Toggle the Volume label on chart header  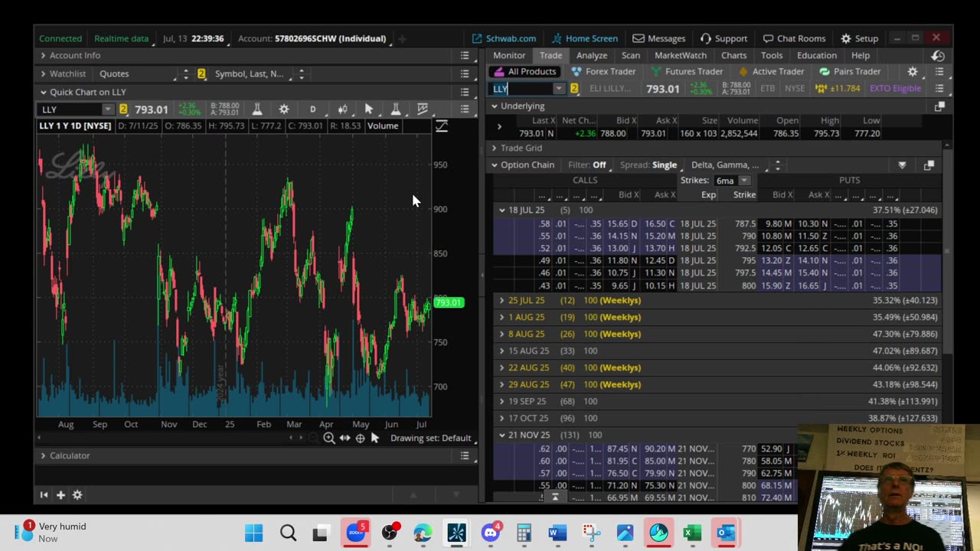point(382,126)
